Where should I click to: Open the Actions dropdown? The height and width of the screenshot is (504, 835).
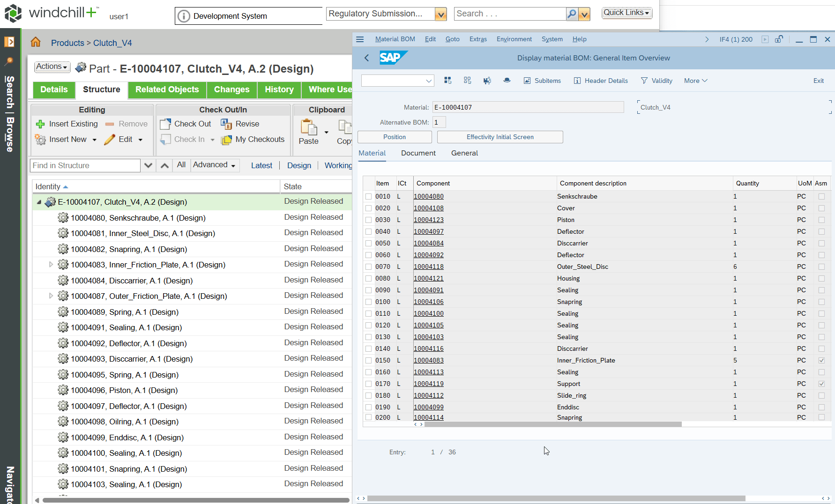[x=52, y=67]
